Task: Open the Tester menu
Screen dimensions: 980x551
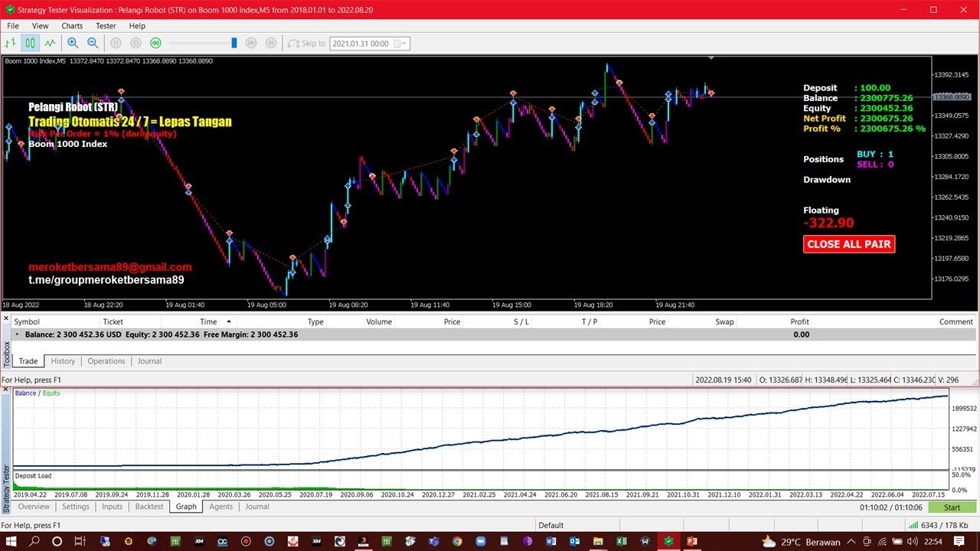Action: [106, 26]
